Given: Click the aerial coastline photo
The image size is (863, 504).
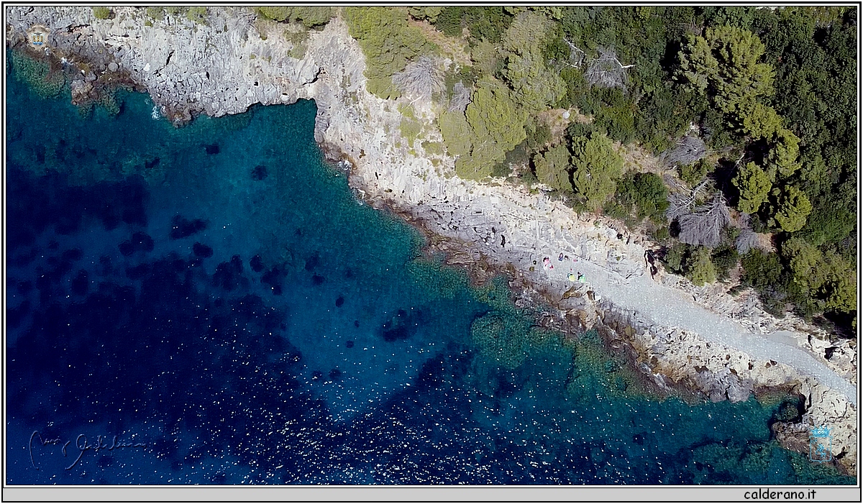Looking at the screenshot, I should coord(431,246).
